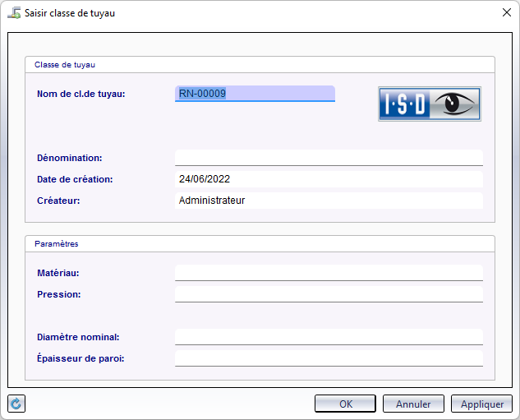Click the 'Pression:' label

point(59,294)
